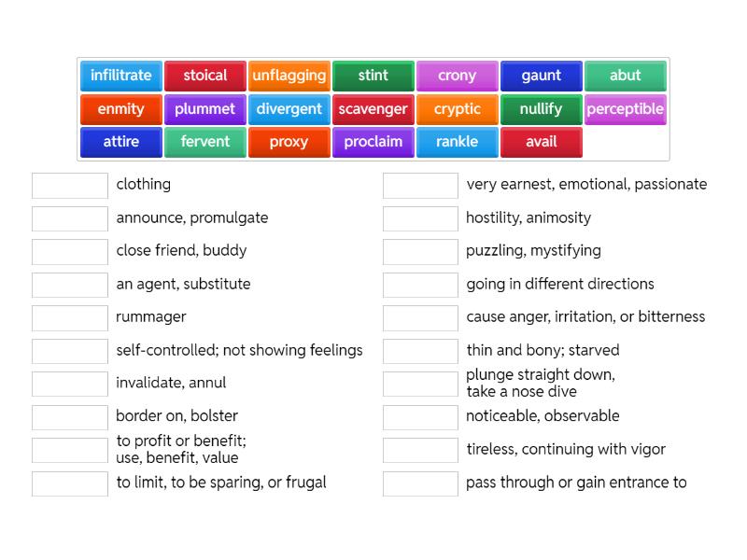
Task: Click the box beside 'noticeable, observable'
Action: click(x=420, y=416)
